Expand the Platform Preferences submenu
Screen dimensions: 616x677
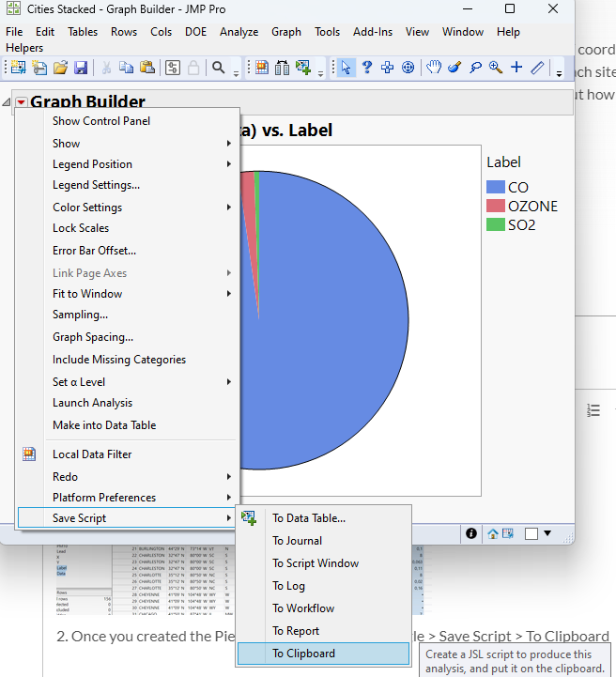pos(129,498)
